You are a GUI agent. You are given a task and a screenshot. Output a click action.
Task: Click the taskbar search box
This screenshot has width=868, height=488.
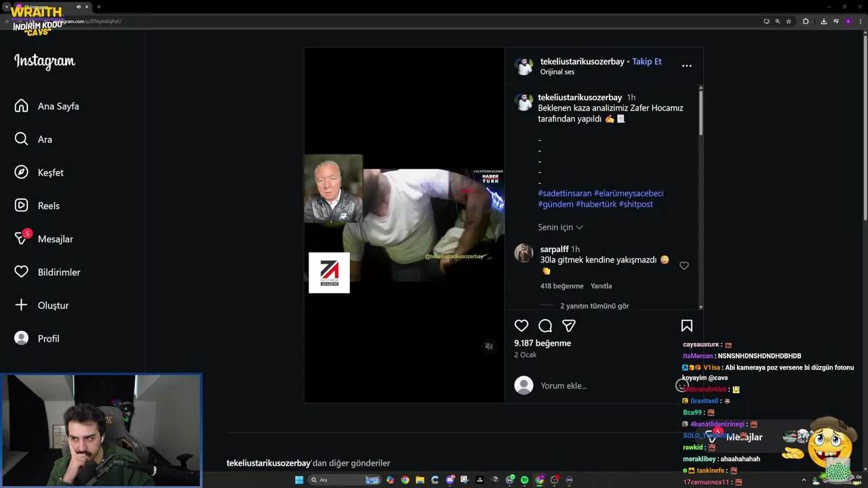coord(344,480)
